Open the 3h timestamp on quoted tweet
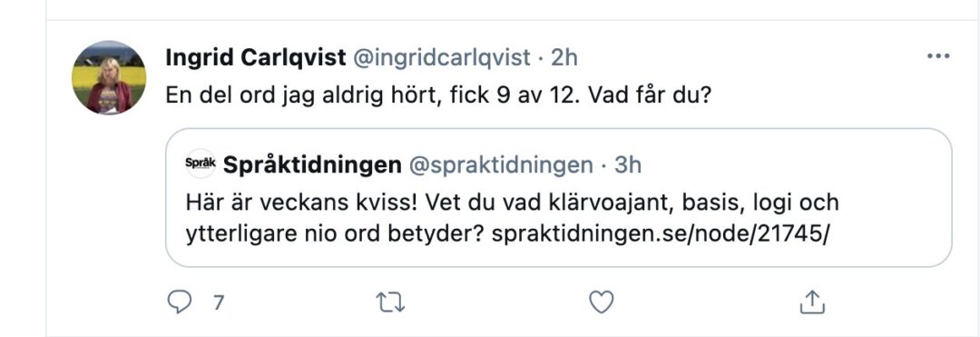 [x=628, y=165]
